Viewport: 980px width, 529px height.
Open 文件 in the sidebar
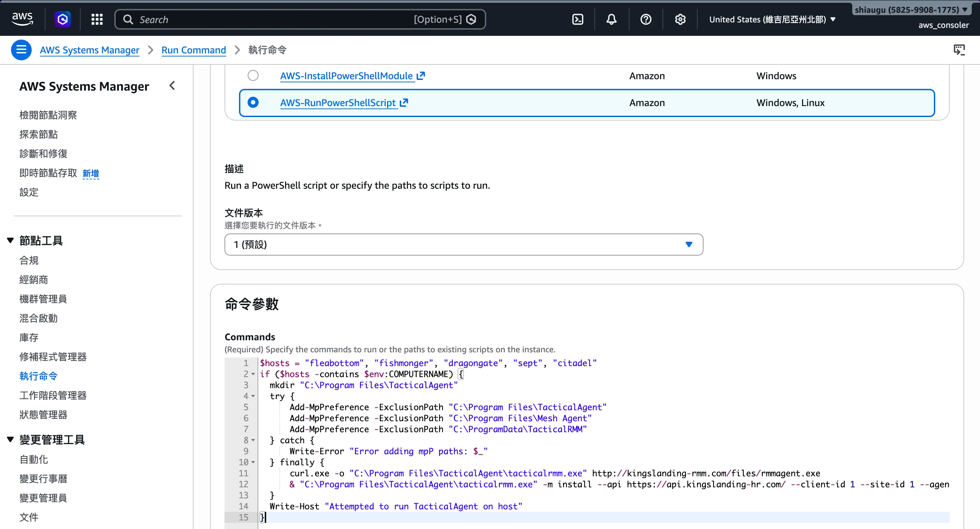coord(29,517)
